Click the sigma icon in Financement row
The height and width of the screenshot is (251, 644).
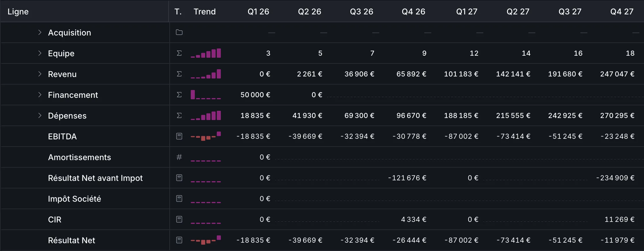179,95
